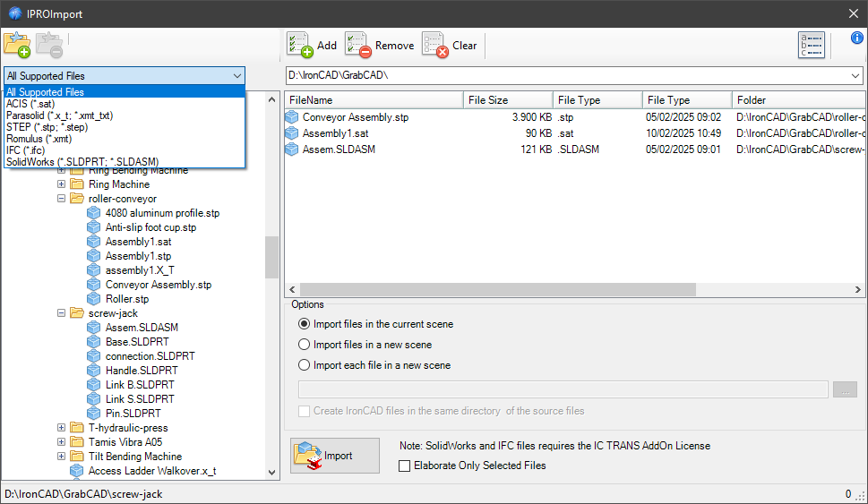
Task: Select Import each file in a new scene
Action: click(x=304, y=365)
